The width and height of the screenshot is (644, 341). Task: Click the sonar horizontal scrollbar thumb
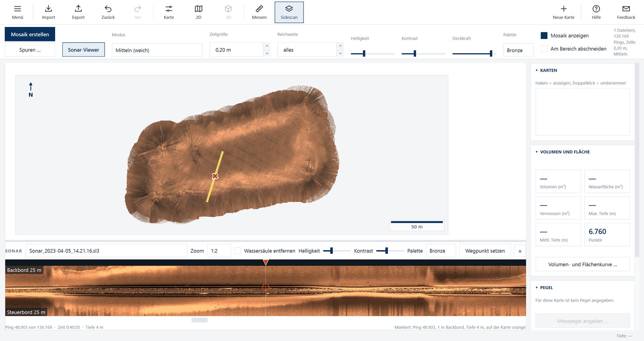200,320
